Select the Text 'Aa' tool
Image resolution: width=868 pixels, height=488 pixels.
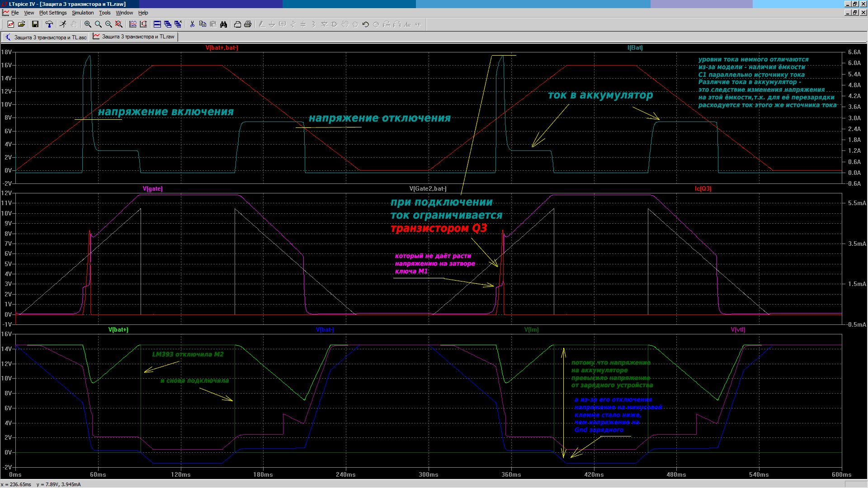tap(407, 24)
